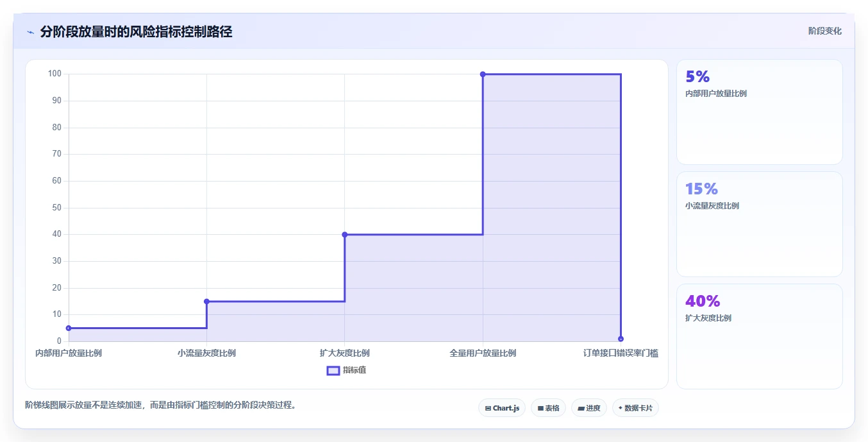Click the x-axis label 小流量灰度比例
The width and height of the screenshot is (868, 442).
206,353
